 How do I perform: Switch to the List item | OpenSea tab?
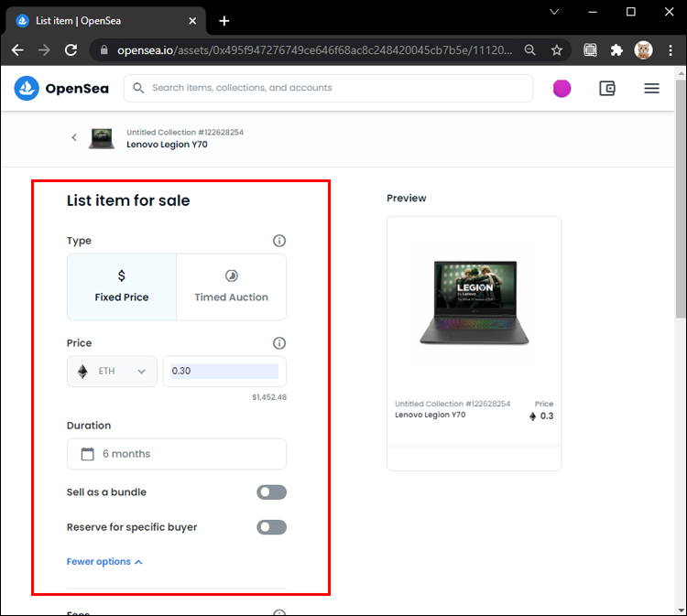click(x=105, y=20)
